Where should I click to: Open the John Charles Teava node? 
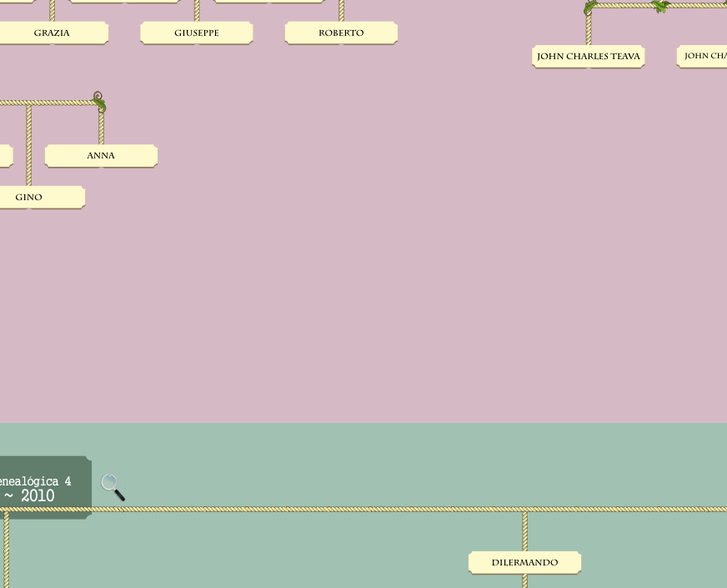[589, 57]
